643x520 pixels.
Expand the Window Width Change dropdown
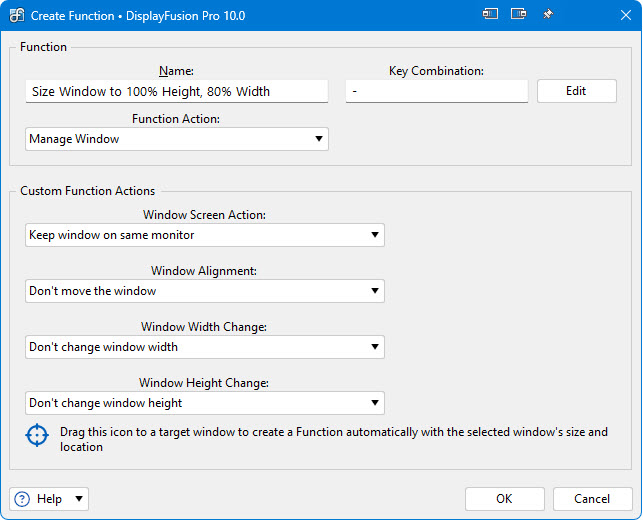[205, 347]
